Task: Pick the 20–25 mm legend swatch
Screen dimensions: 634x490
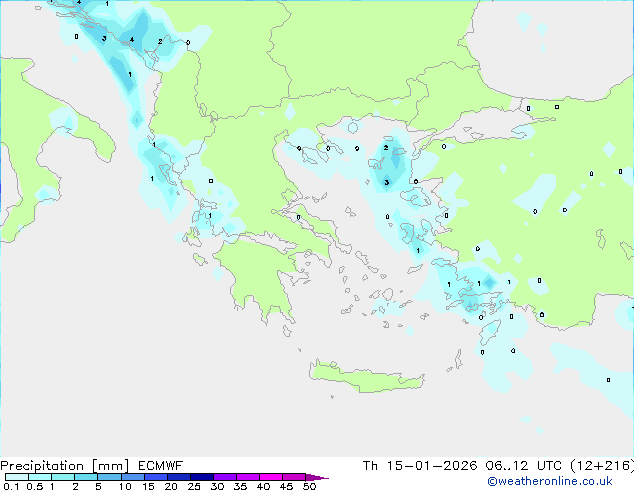Action: pyautogui.click(x=178, y=477)
